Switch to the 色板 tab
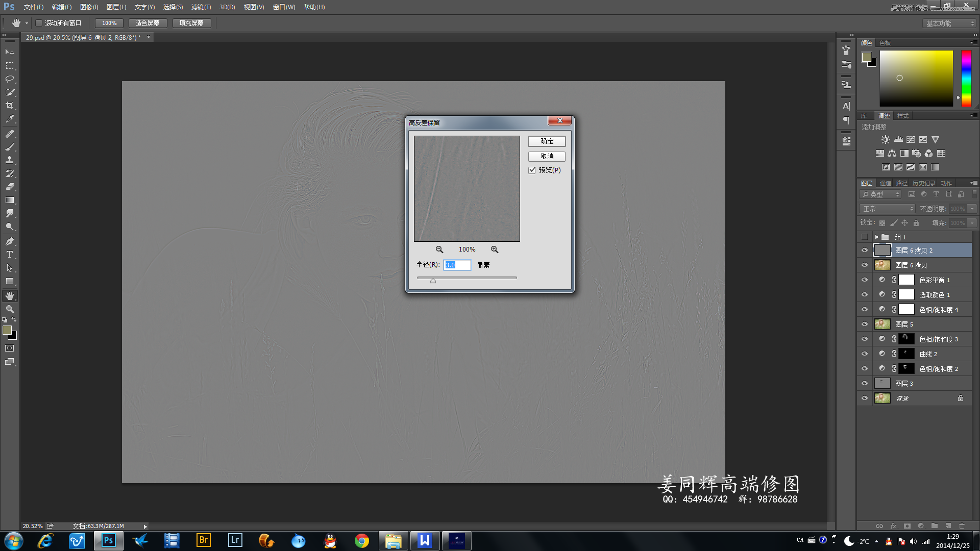Viewport: 980px width, 551px height. tap(885, 43)
